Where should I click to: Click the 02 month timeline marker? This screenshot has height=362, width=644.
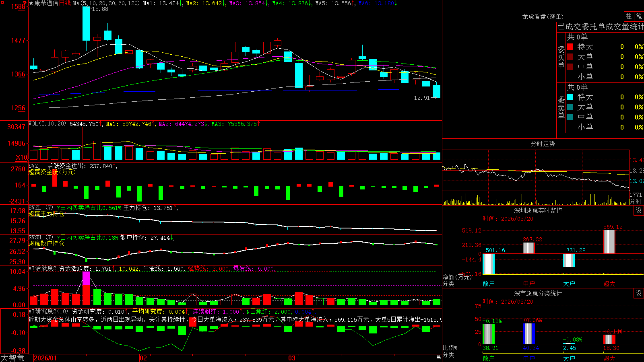[x=143, y=358]
